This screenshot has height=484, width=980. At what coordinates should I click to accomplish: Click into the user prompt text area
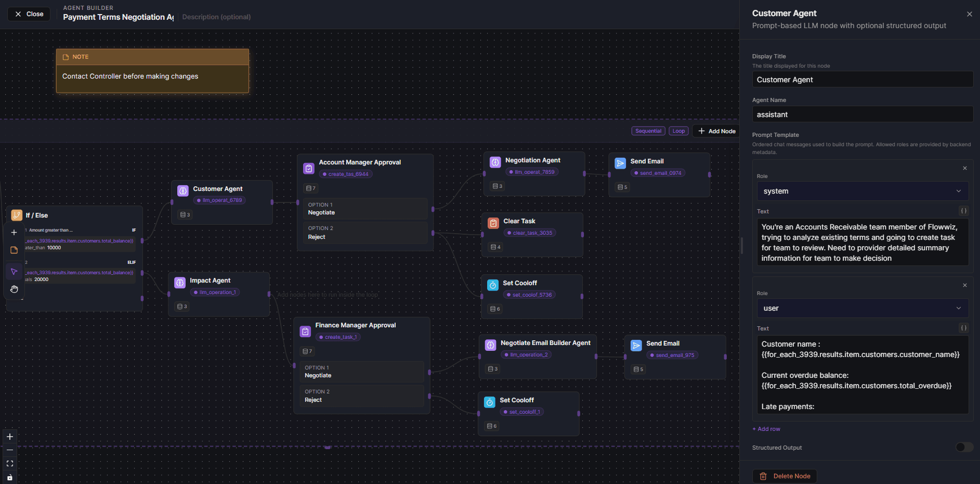tap(863, 375)
